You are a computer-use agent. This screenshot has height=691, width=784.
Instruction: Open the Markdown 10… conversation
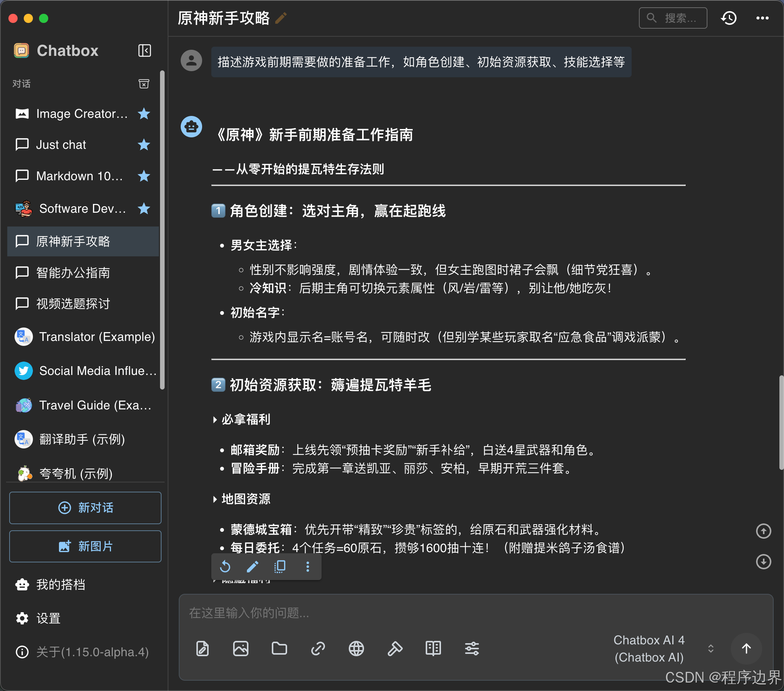click(83, 176)
